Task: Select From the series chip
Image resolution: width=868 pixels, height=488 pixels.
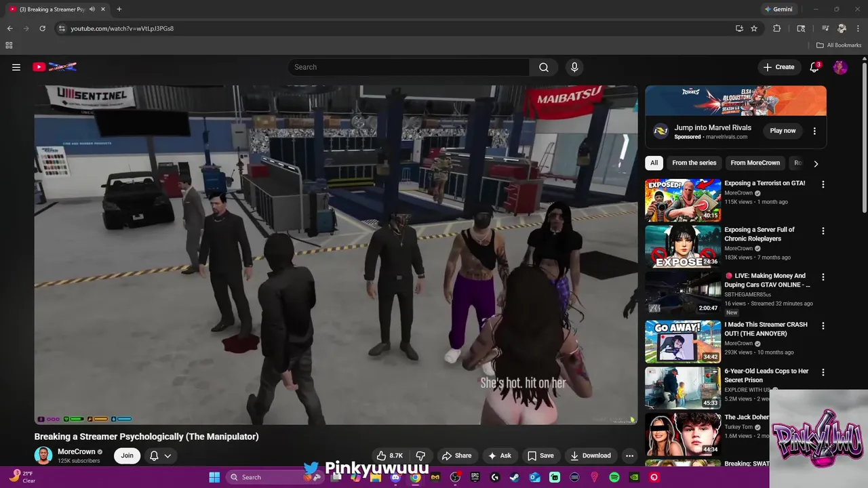Action: click(694, 163)
